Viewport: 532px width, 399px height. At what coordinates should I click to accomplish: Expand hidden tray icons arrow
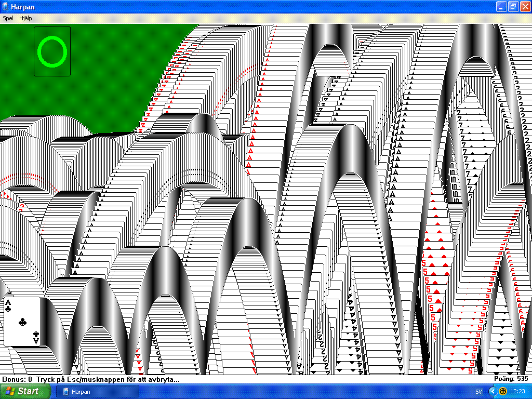click(x=493, y=392)
